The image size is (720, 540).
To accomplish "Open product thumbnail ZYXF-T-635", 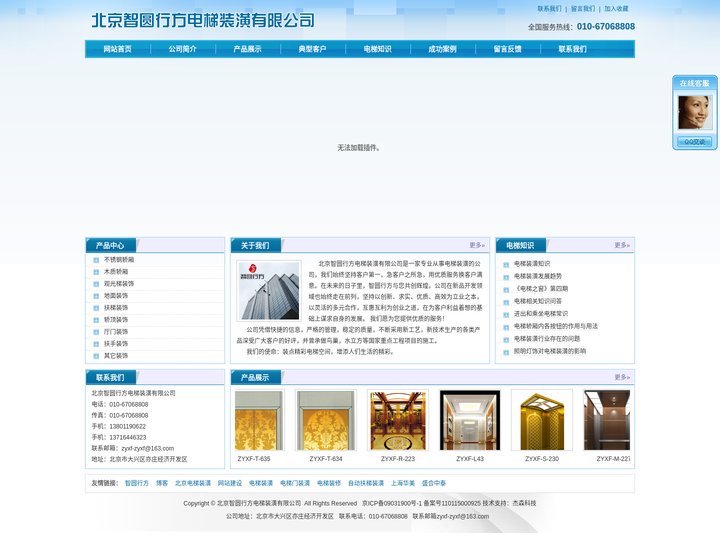I will [x=259, y=421].
